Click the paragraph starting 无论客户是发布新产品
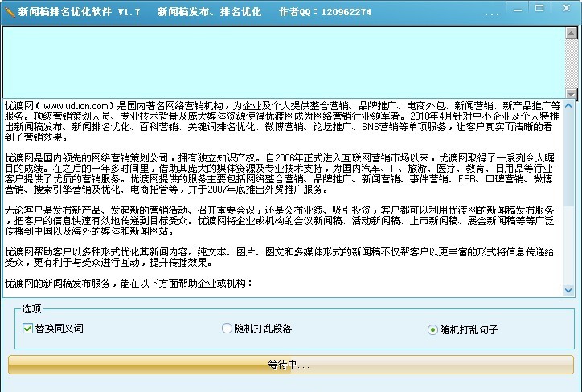Screen dimensions: 582x392 click(x=279, y=221)
